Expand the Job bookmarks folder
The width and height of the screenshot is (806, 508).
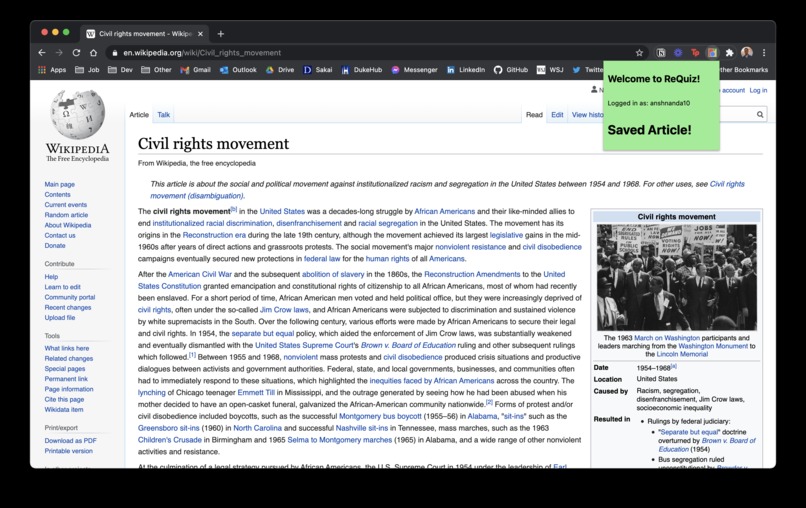(x=87, y=70)
